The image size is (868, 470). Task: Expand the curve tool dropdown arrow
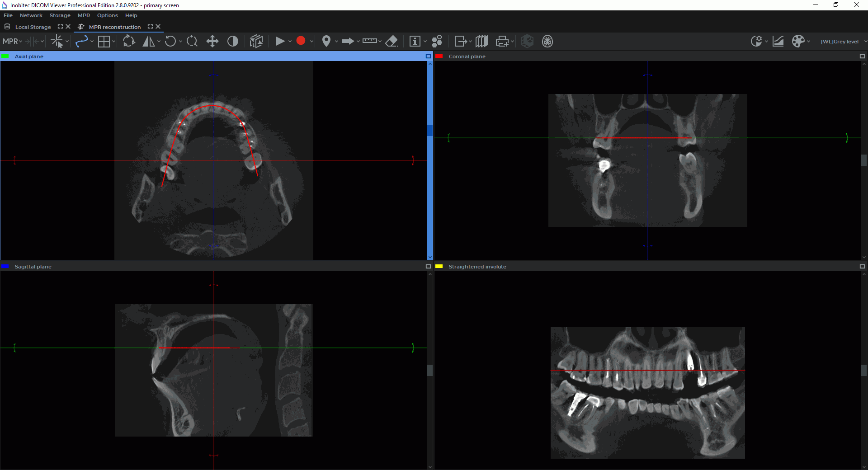tap(92, 42)
